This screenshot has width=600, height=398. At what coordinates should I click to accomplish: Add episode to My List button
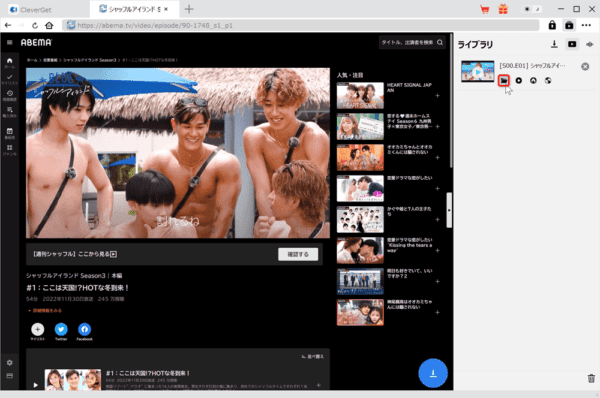(38, 329)
